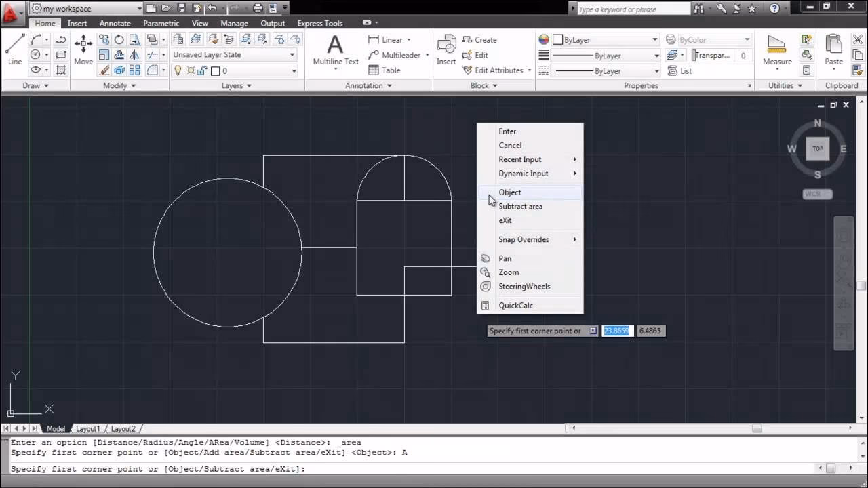Activate the Move tool

(83, 47)
